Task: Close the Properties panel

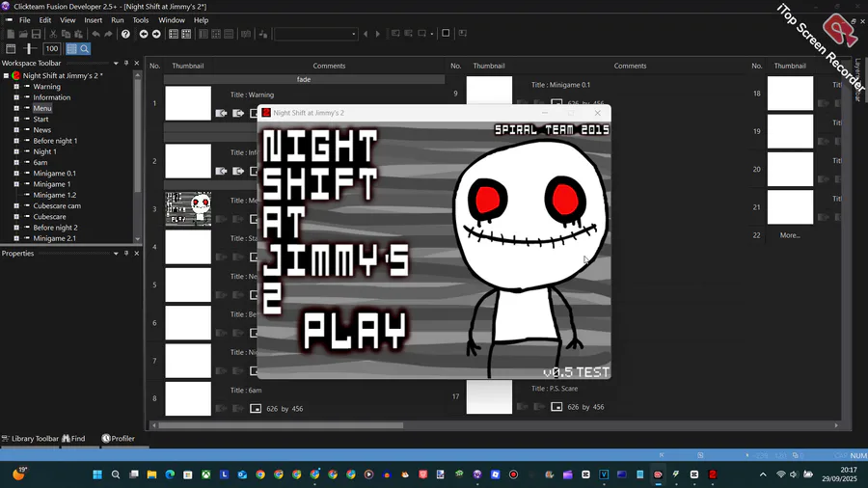Action: (x=137, y=254)
